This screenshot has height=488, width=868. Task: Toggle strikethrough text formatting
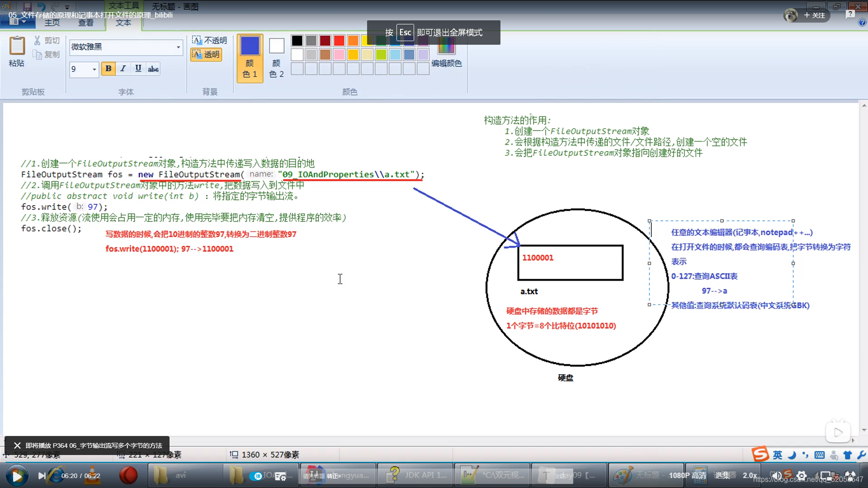pyautogui.click(x=153, y=69)
